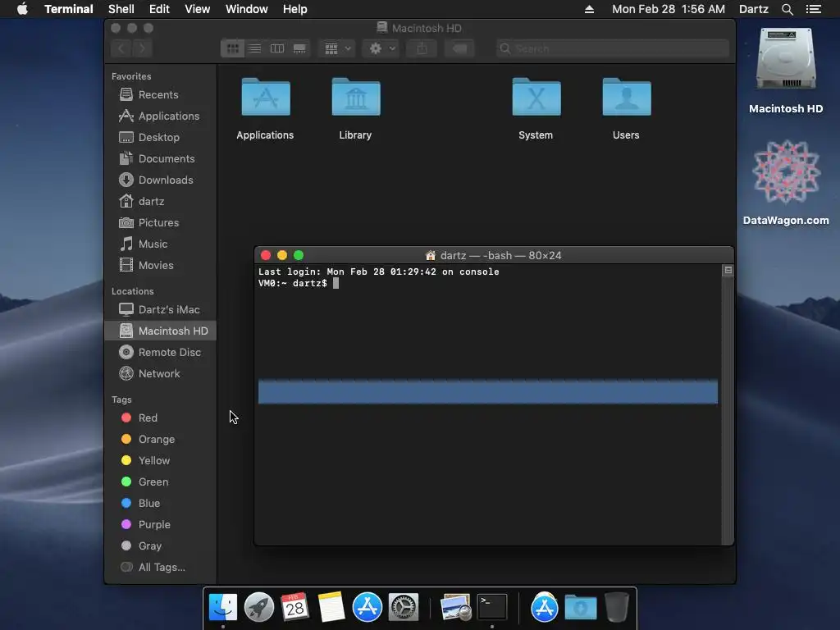Open the Trash in Dock
This screenshot has height=630, width=840.
(x=617, y=607)
